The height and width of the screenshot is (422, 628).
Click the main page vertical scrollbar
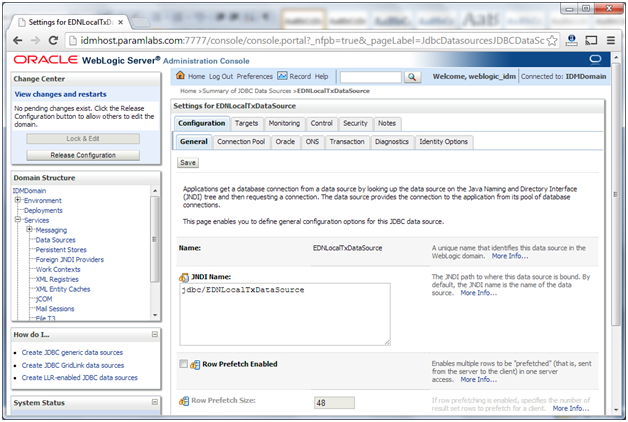pyautogui.click(x=616, y=194)
